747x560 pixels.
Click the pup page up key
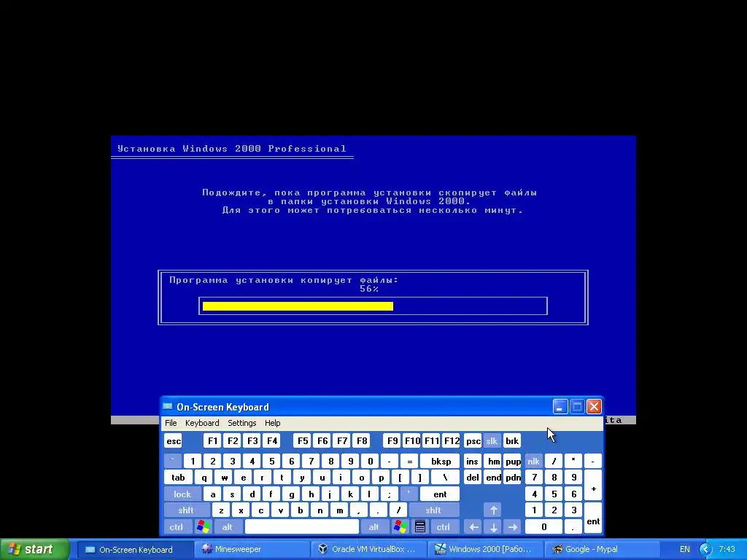pos(513,461)
